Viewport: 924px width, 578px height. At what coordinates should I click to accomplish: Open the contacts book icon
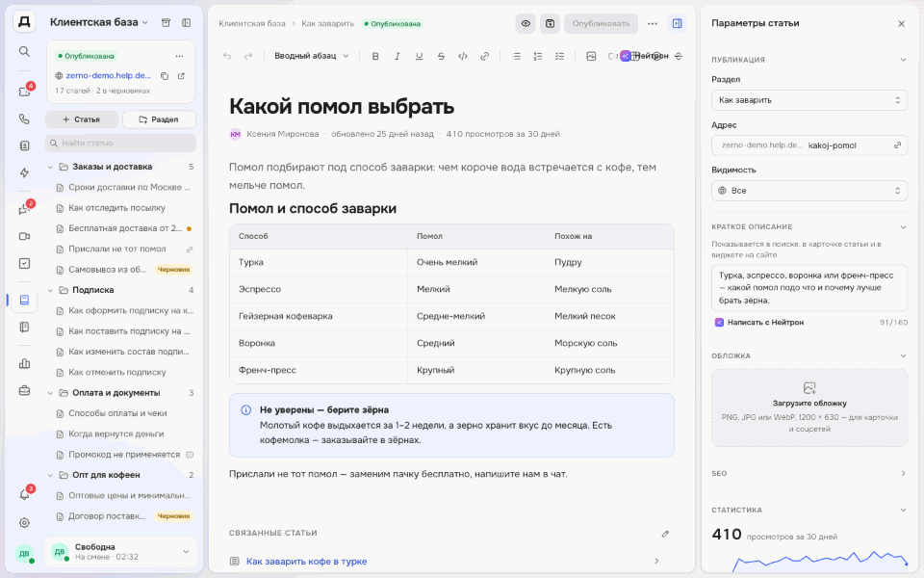(24, 145)
